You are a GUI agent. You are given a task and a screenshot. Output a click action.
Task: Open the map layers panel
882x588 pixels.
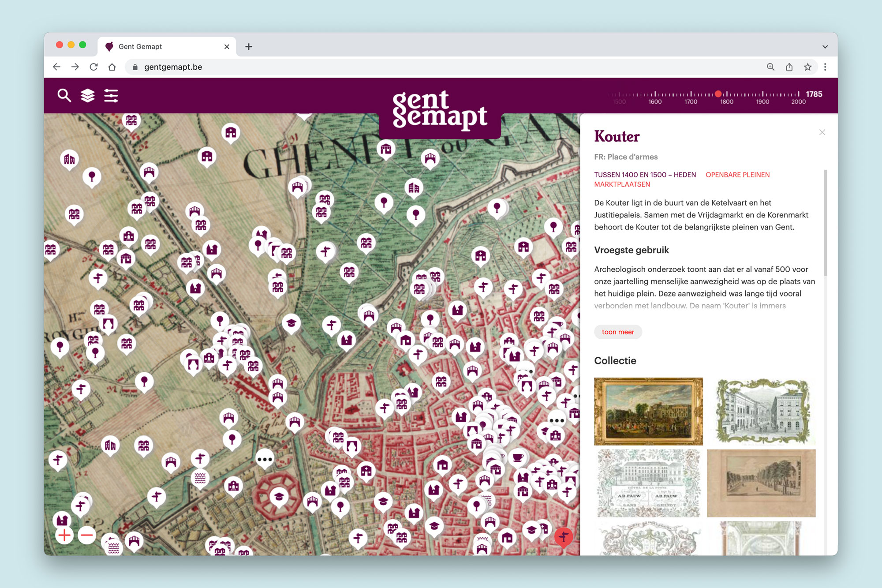click(x=87, y=95)
